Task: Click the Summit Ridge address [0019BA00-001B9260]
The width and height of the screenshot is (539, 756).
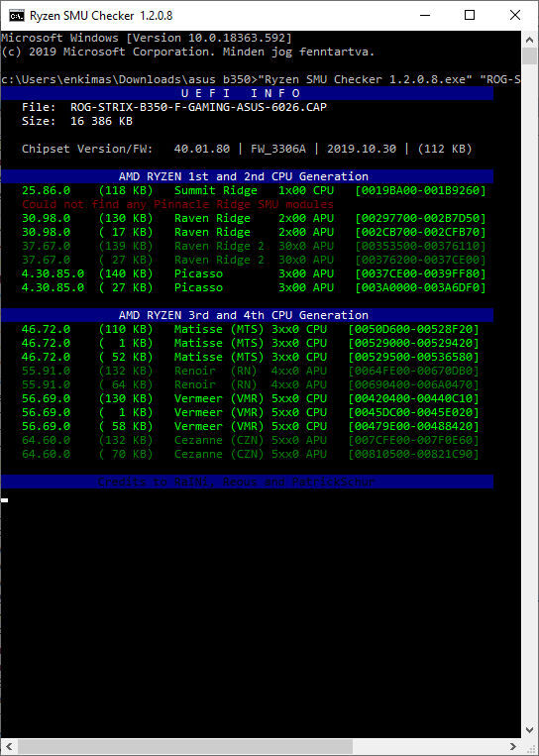Action: point(420,190)
